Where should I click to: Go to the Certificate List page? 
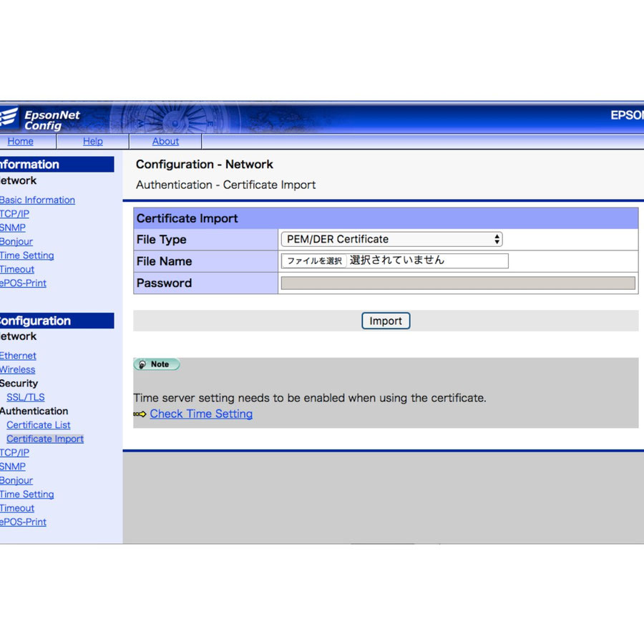39,425
